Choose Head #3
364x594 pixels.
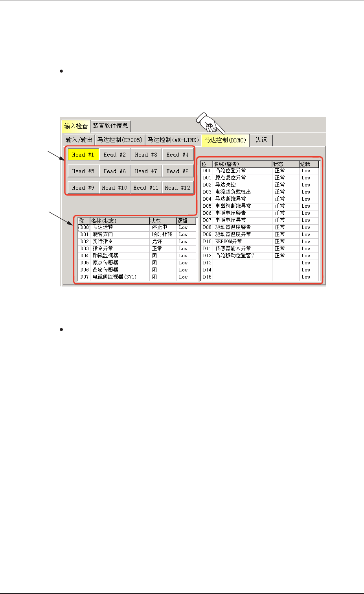click(x=146, y=155)
